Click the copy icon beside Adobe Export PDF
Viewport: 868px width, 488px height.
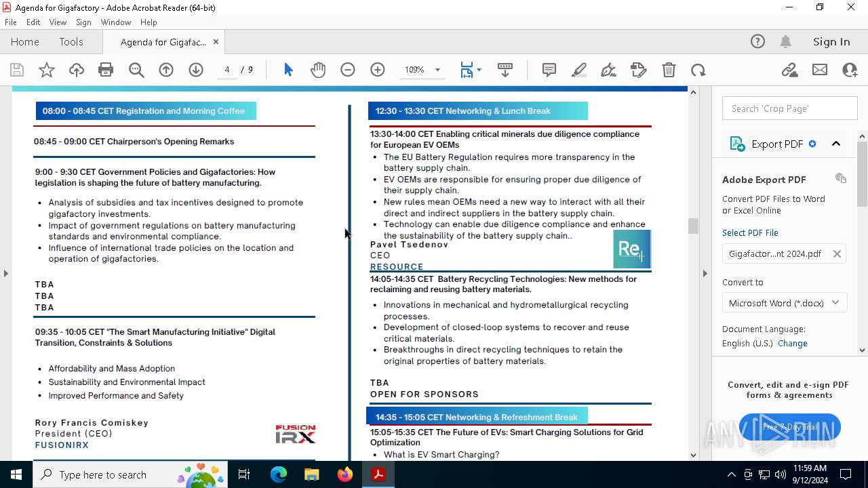[841, 178]
